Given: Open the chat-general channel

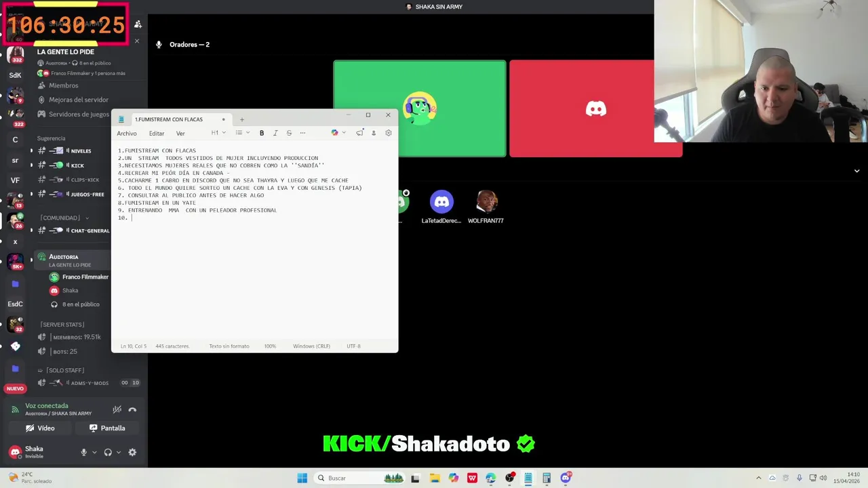Looking at the screenshot, I should click(x=74, y=230).
